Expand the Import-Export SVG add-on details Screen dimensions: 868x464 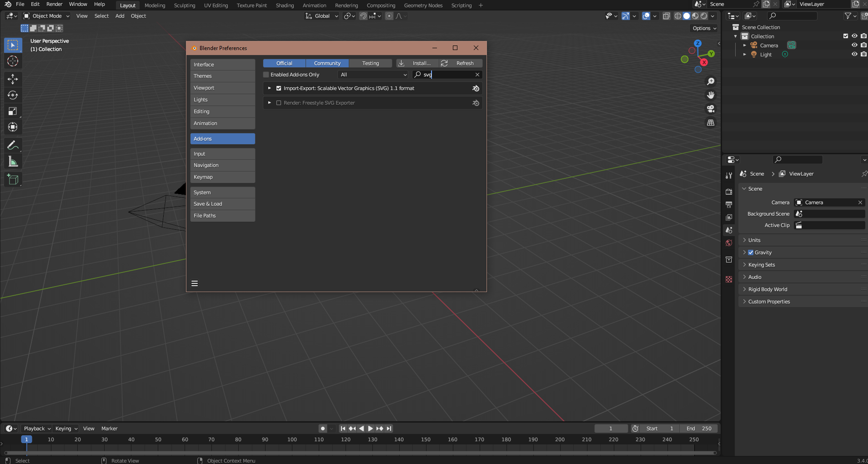(270, 88)
